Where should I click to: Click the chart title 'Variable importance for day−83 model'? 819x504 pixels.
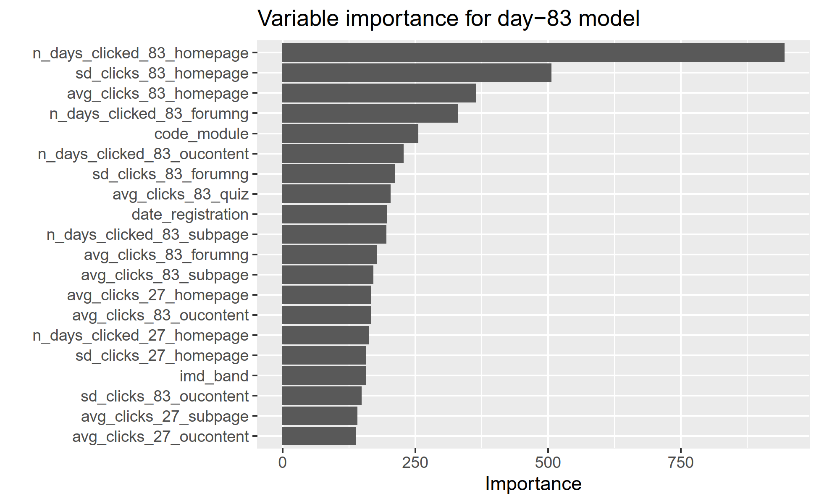pyautogui.click(x=449, y=19)
